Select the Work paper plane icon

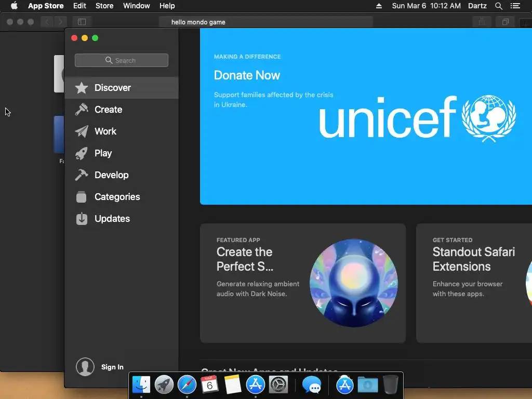point(82,131)
